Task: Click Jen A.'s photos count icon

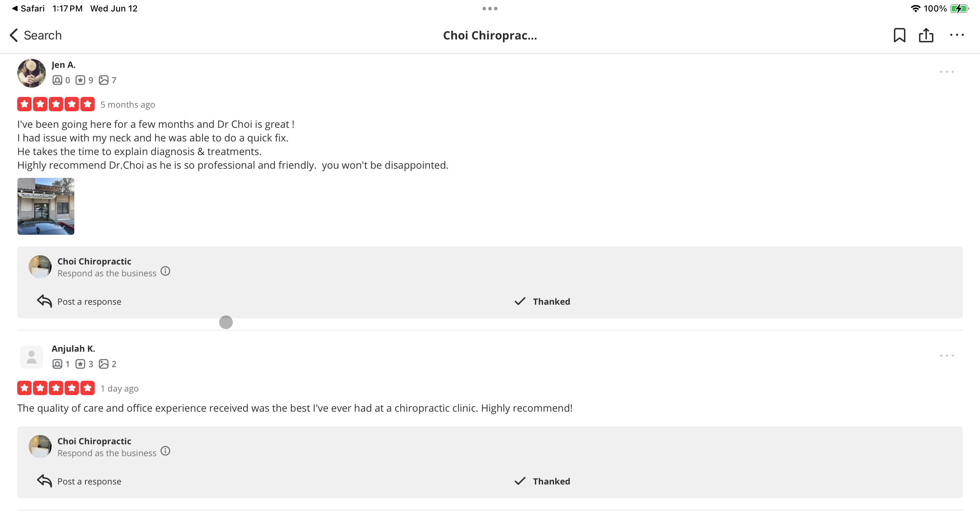Action: 103,80
